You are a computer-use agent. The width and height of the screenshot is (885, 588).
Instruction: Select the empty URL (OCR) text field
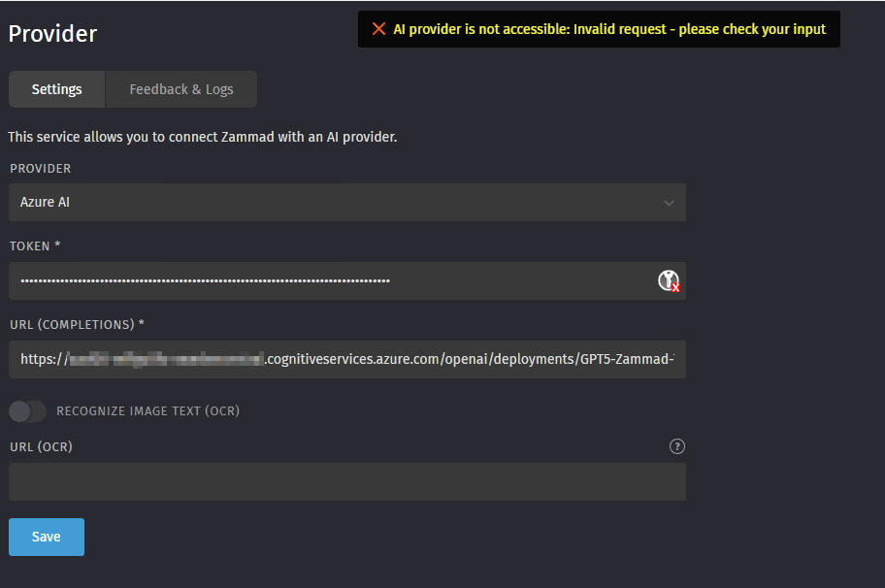(x=346, y=481)
